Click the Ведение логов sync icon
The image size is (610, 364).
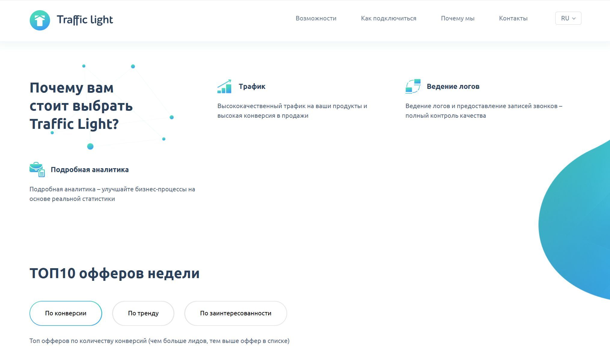413,86
